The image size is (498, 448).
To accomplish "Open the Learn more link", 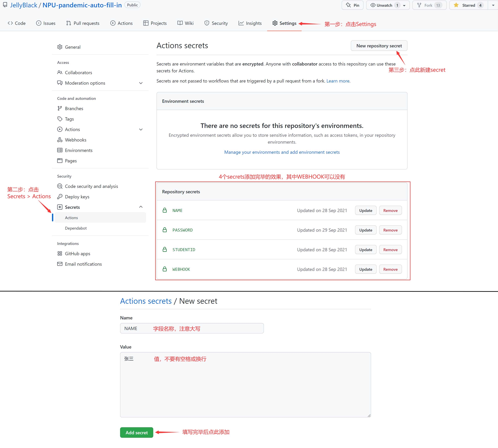I will 338,81.
